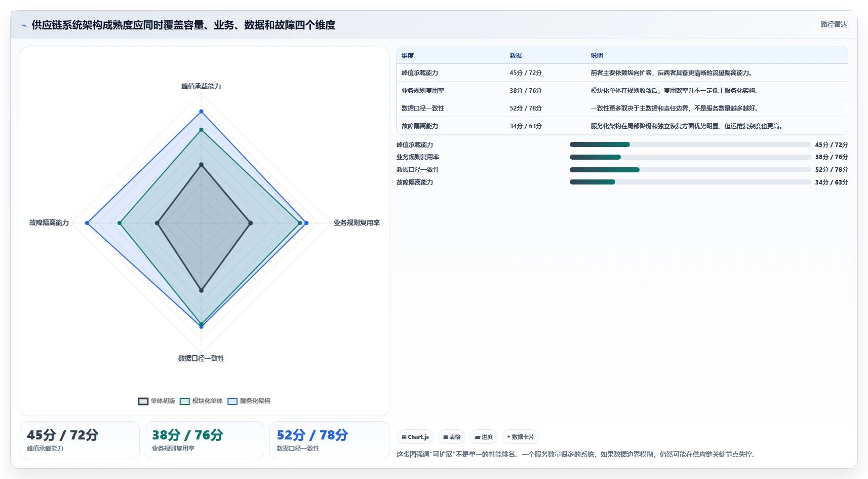The image size is (868, 479).
Task: Click the footnote starting 这张图强调
Action: point(577,454)
